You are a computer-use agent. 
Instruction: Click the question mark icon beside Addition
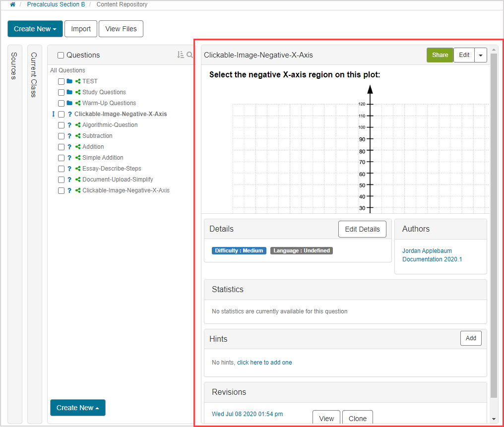click(x=69, y=147)
